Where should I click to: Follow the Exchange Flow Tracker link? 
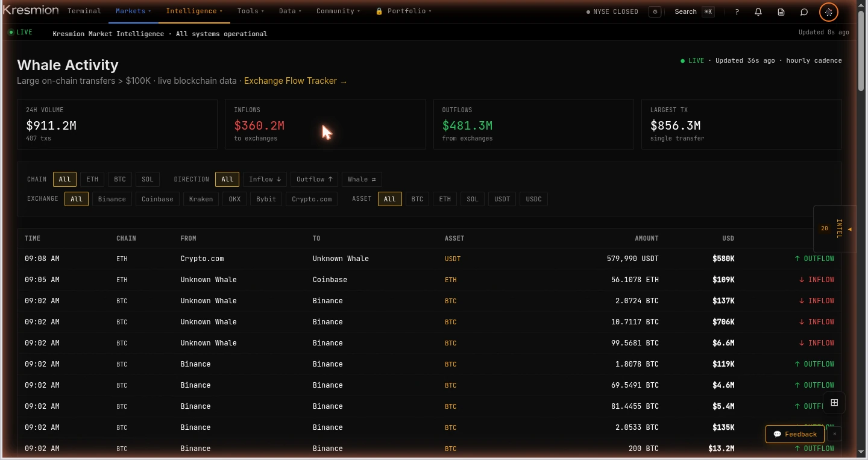point(295,81)
